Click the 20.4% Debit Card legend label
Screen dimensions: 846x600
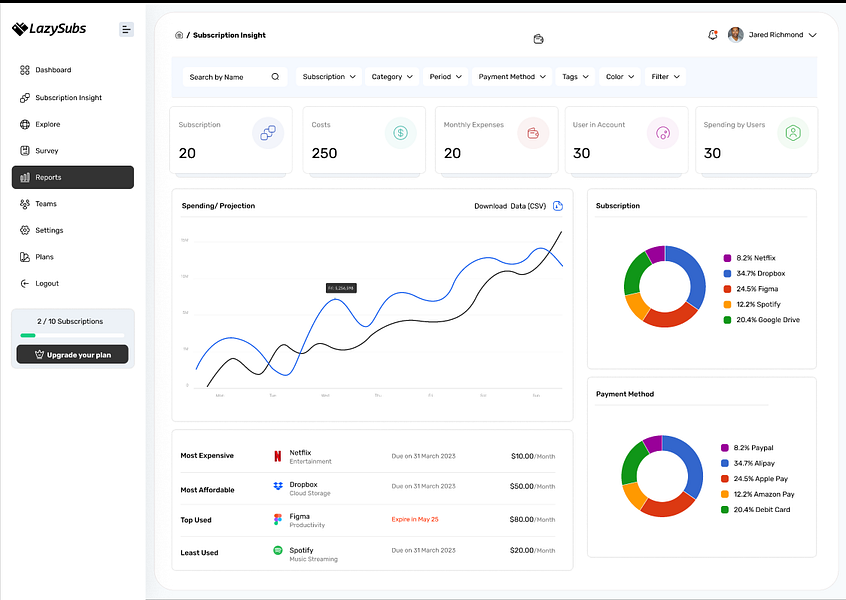tap(762, 509)
